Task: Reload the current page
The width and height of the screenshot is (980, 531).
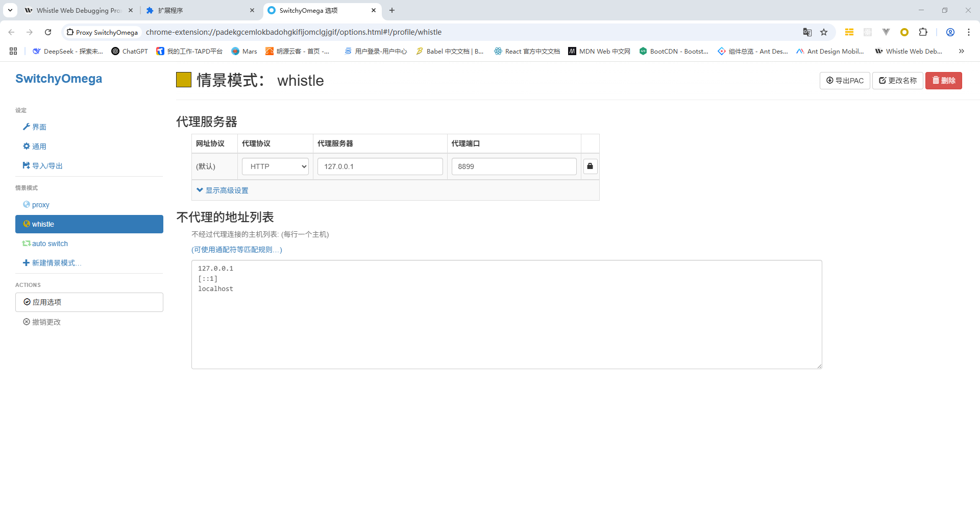Action: click(x=48, y=32)
